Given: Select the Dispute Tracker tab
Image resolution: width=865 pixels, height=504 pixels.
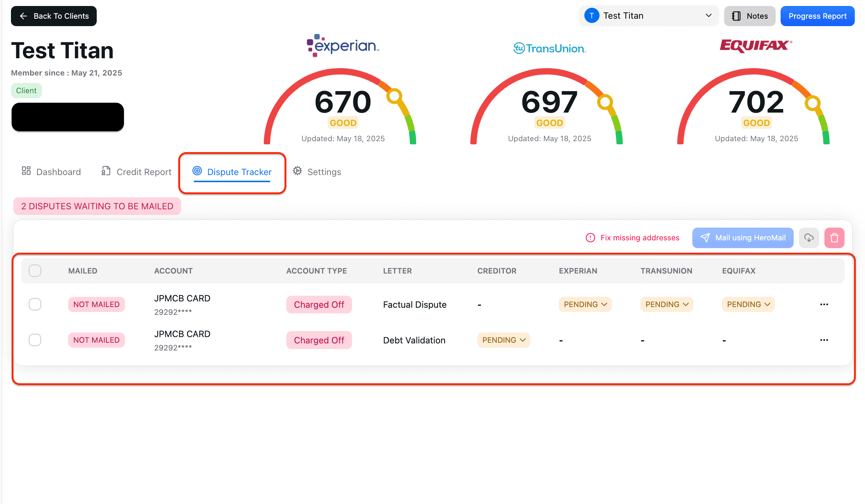Looking at the screenshot, I should pyautogui.click(x=232, y=172).
